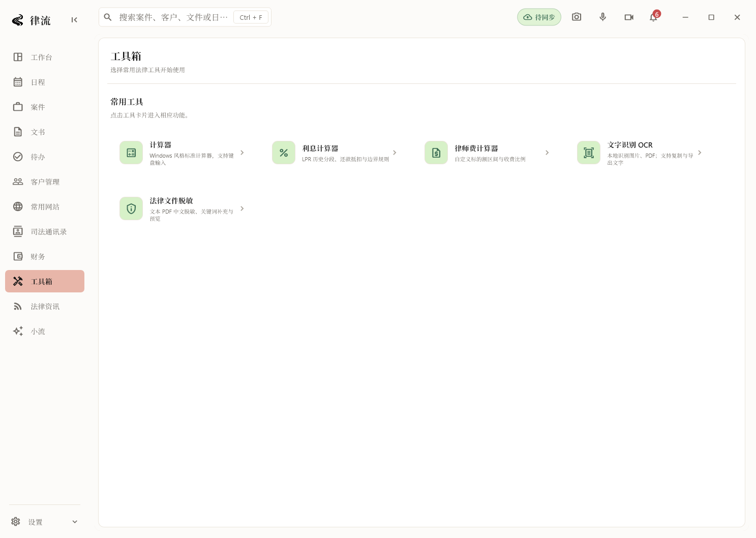Click the search magnifier icon
The width and height of the screenshot is (756, 538).
click(x=108, y=17)
